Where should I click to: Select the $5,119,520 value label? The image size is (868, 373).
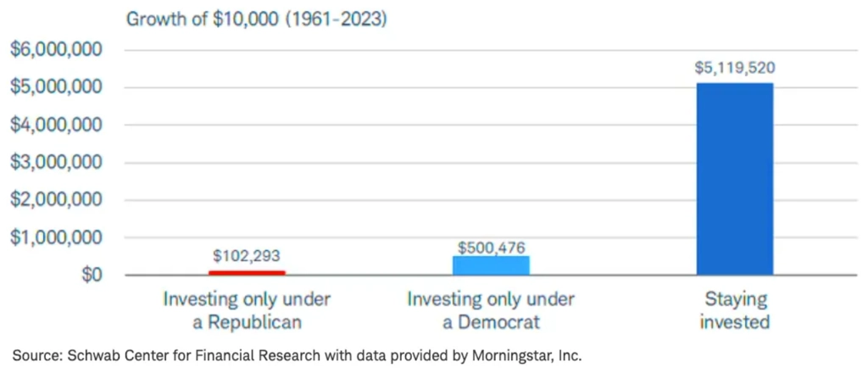(735, 69)
